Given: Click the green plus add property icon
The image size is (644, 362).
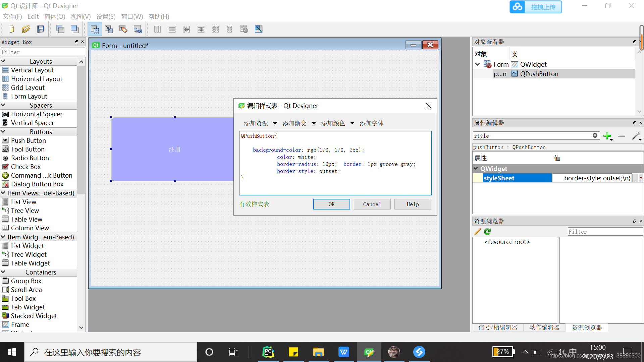Looking at the screenshot, I should pos(607,136).
